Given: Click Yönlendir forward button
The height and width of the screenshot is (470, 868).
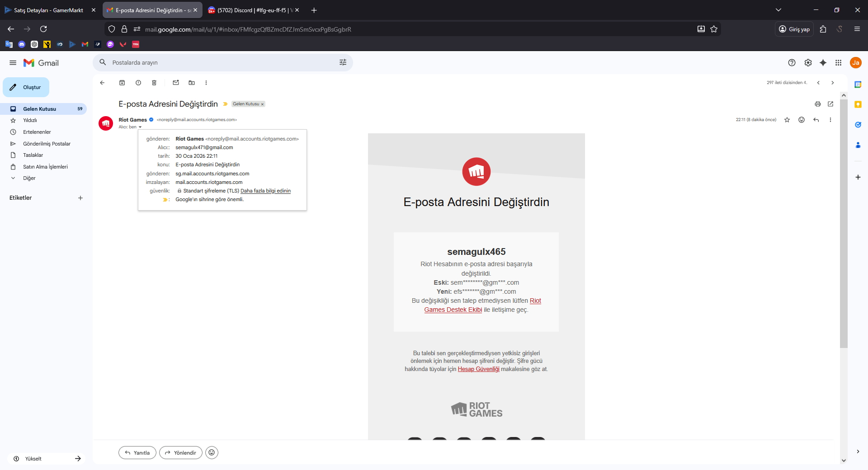Looking at the screenshot, I should [181, 452].
